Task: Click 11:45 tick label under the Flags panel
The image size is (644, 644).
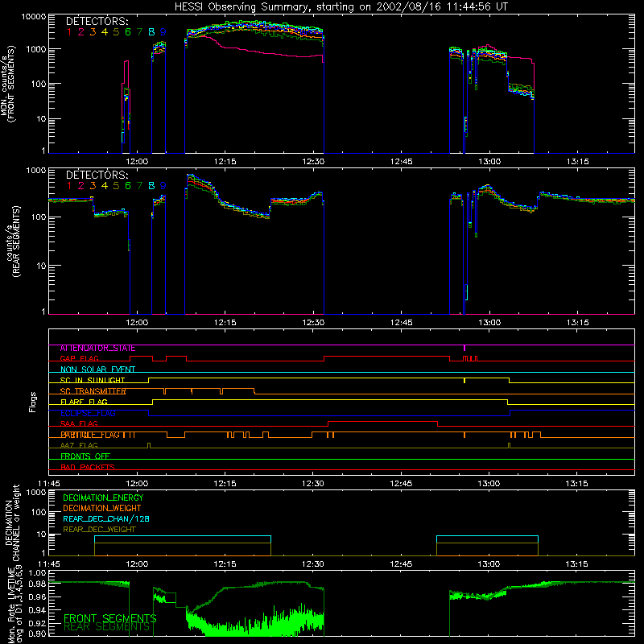Action: [x=48, y=484]
